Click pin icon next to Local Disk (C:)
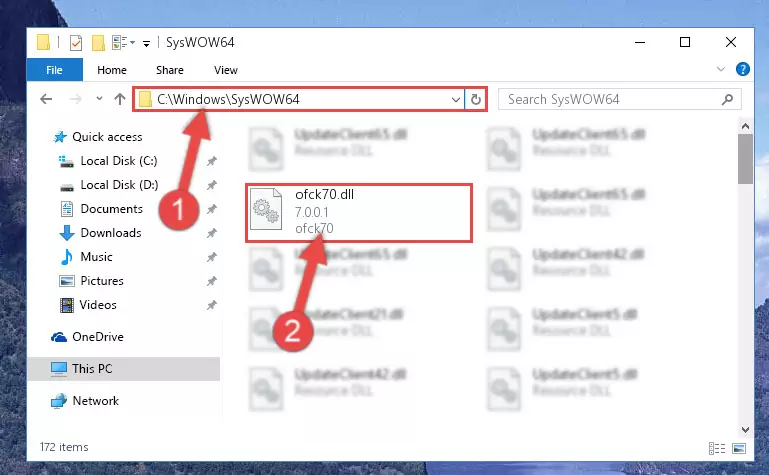Image resolution: width=769 pixels, height=475 pixels. pyautogui.click(x=211, y=161)
